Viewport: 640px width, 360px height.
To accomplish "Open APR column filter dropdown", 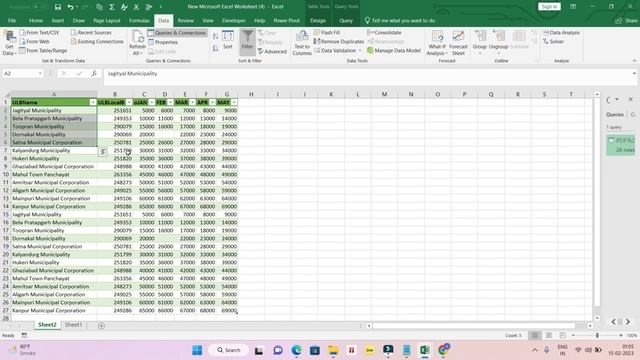I will [212, 102].
